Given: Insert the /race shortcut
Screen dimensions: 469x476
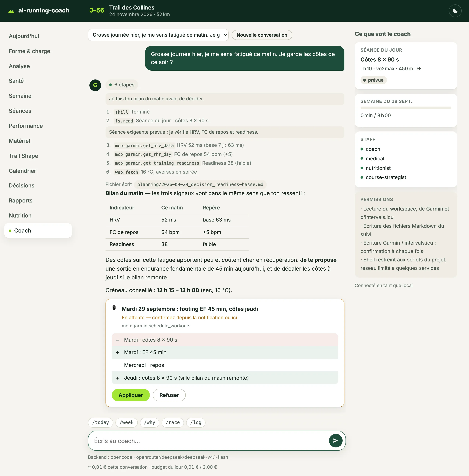Looking at the screenshot, I should (x=172, y=422).
